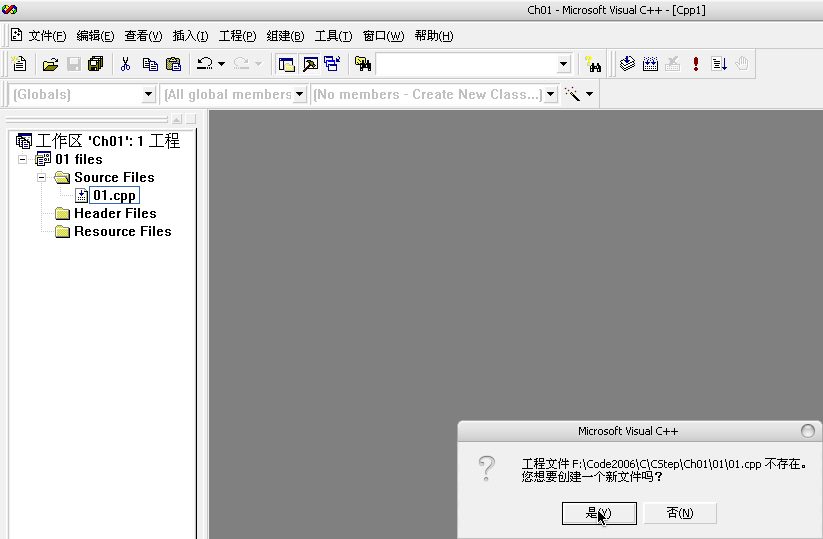Click the breakpoint hand icon
This screenshot has width=823, height=539.
pyautogui.click(x=742, y=64)
